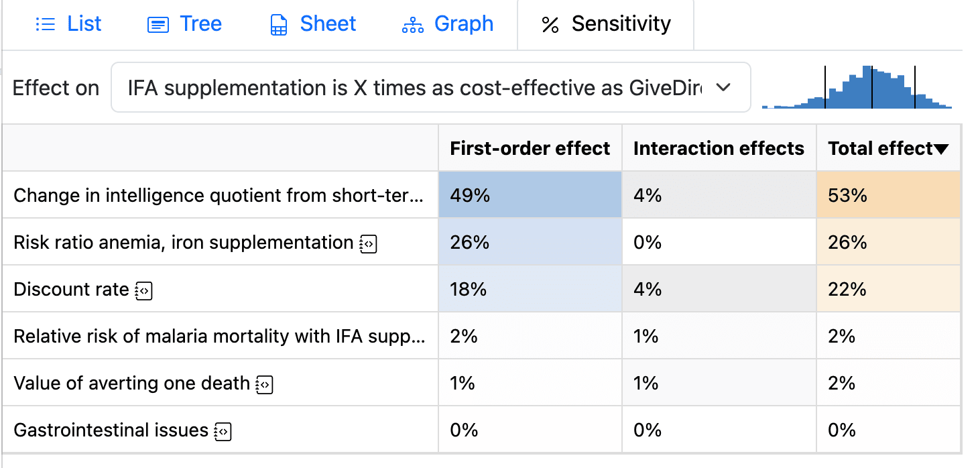Click the Sheet view icon

click(278, 25)
